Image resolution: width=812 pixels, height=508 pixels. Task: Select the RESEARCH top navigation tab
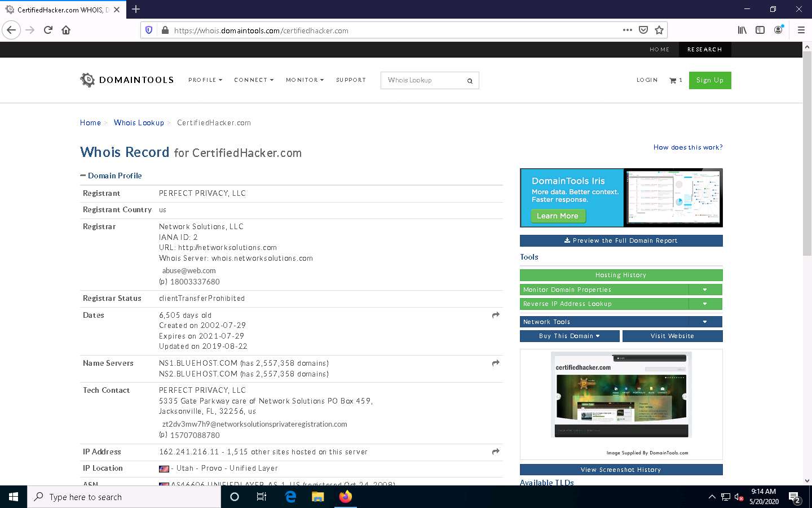coord(704,50)
